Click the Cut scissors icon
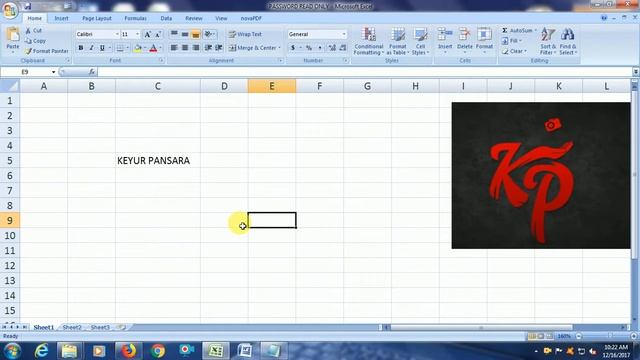 tap(28, 31)
